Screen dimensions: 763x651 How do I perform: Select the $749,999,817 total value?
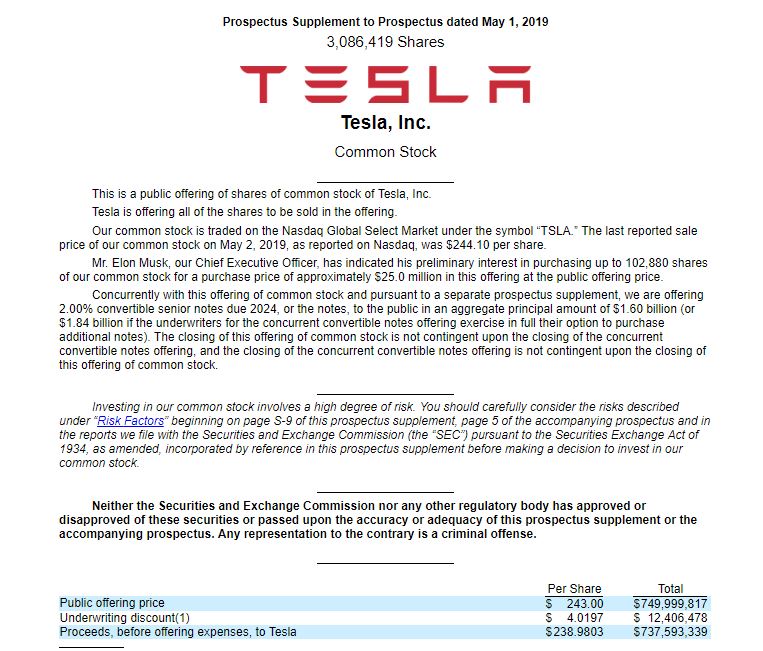tap(670, 604)
